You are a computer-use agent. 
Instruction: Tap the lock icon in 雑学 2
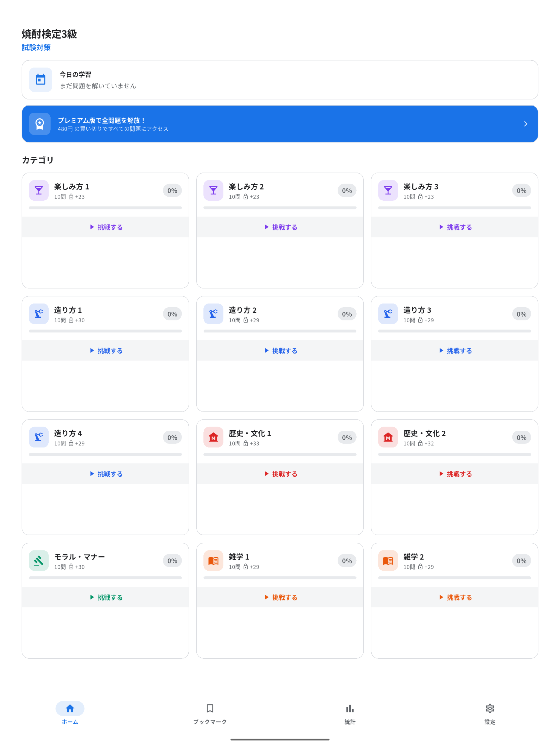coord(420,567)
